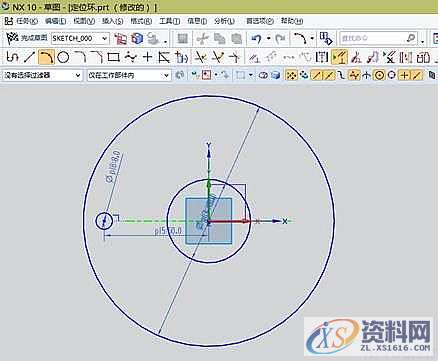The height and width of the screenshot is (361, 438).
Task: Expand the rectangle selection method dropdown arrow
Action: click(x=250, y=75)
